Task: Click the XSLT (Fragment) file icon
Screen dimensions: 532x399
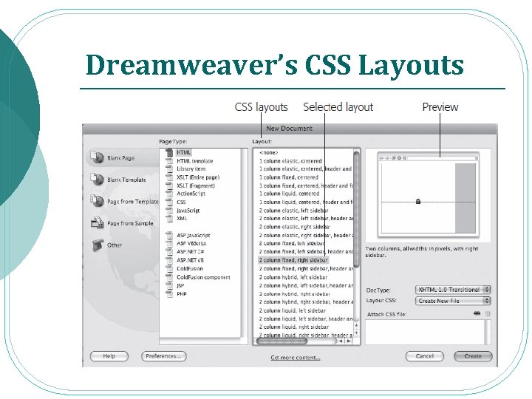Action: tap(169, 185)
